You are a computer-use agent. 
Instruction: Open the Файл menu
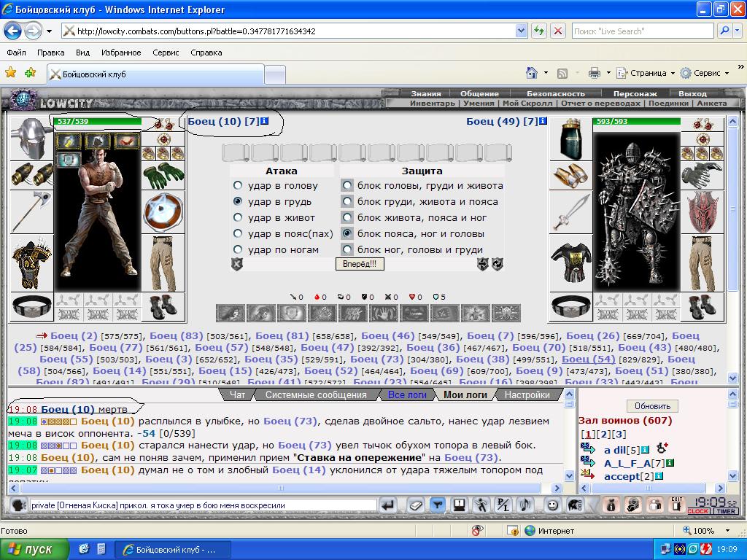click(x=16, y=52)
